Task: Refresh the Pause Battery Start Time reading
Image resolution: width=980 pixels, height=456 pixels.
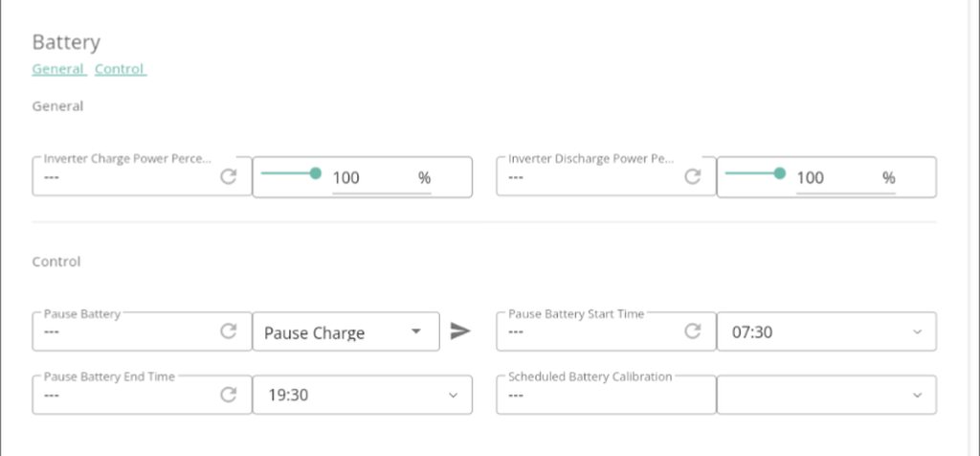Action: (x=692, y=331)
